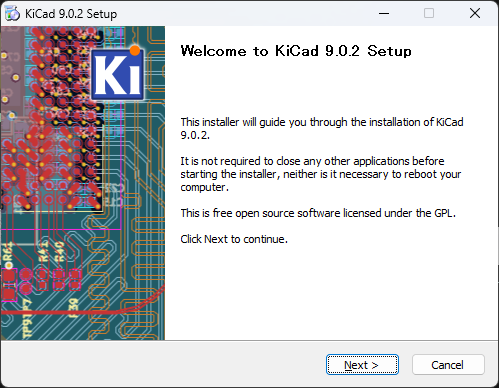Minimize the setup window
The image size is (499, 388).
point(384,13)
